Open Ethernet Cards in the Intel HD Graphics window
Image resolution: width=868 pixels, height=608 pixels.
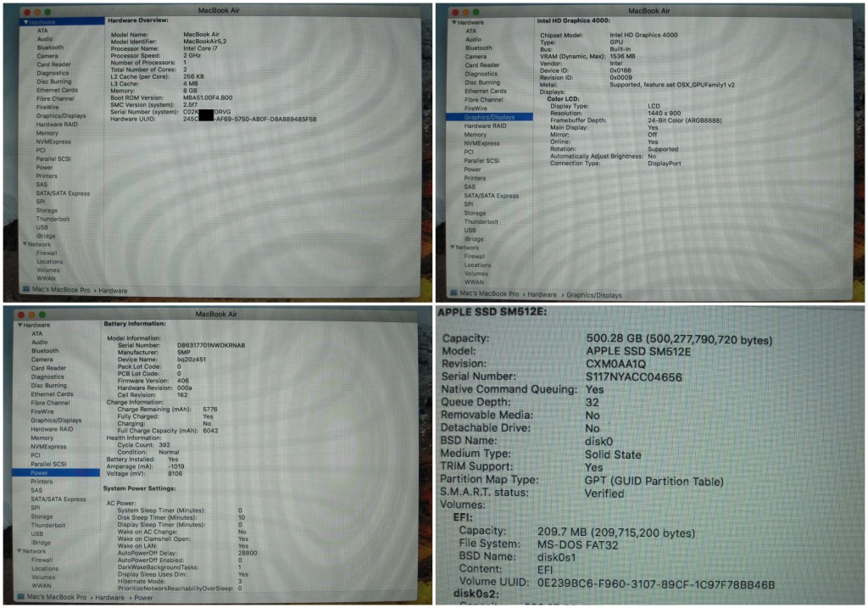pos(486,92)
